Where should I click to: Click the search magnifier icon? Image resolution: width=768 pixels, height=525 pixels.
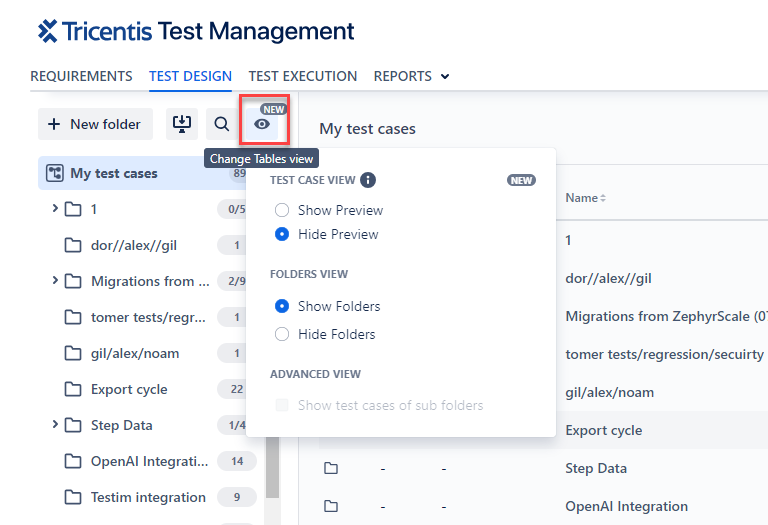pyautogui.click(x=221, y=124)
